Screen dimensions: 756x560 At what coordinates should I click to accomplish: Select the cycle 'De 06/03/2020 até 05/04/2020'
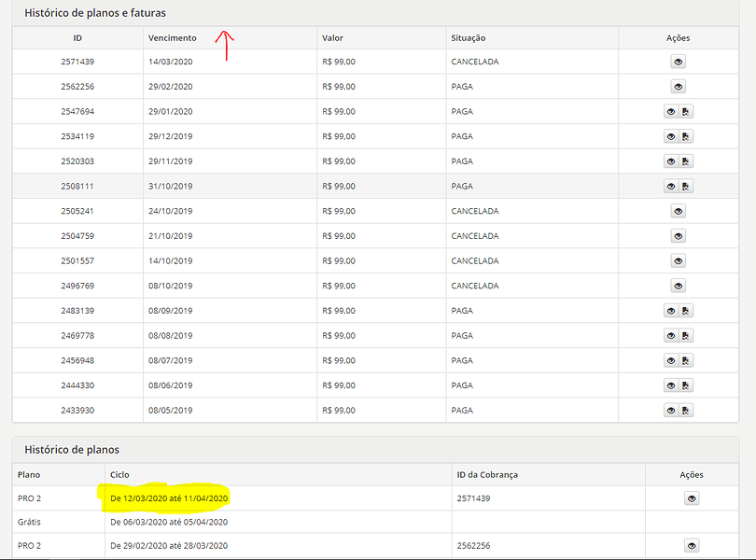click(169, 522)
